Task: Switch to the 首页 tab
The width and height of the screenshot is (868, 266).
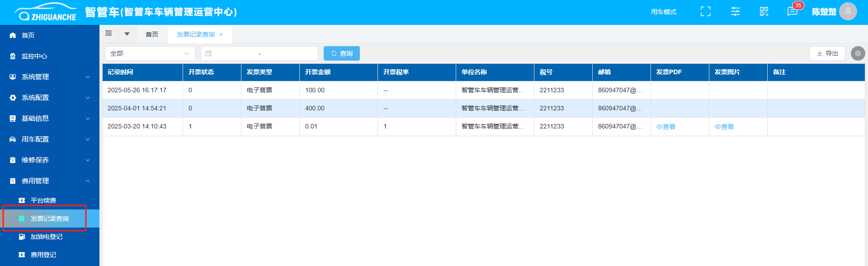Action: [x=152, y=34]
